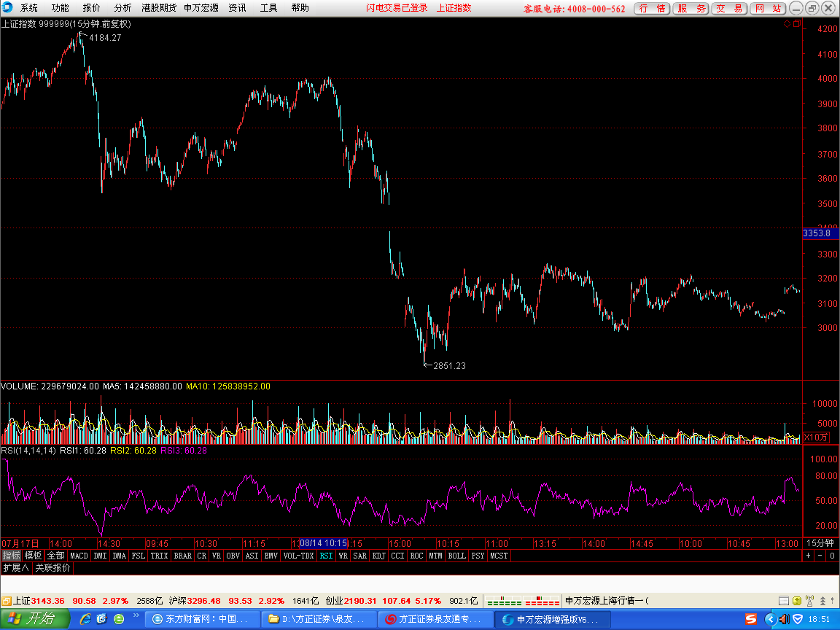Switch to the CR indicator
840x630 pixels.
click(201, 556)
